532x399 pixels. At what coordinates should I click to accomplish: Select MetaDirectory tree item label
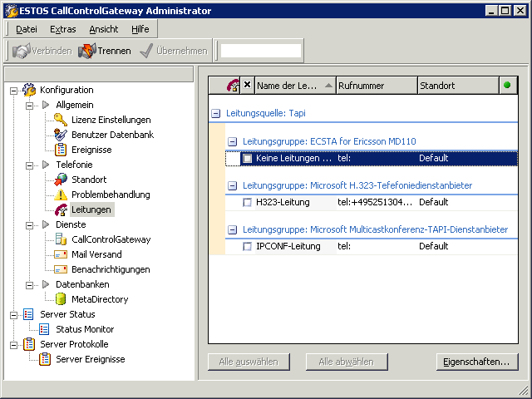tap(100, 299)
